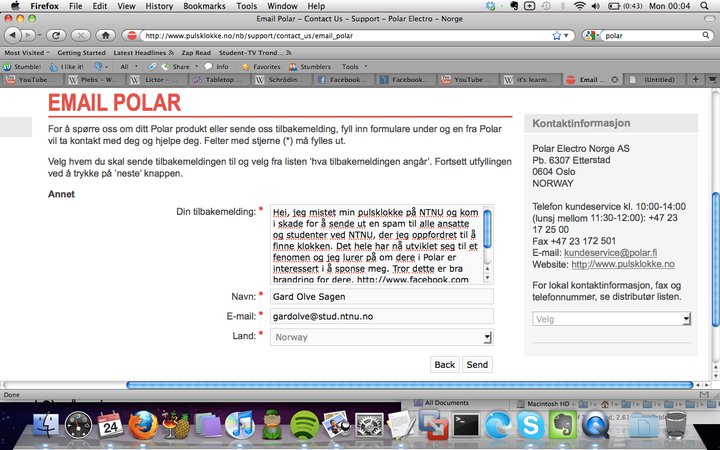
Task: Open Dashboard from the Dock
Action: [x=78, y=425]
